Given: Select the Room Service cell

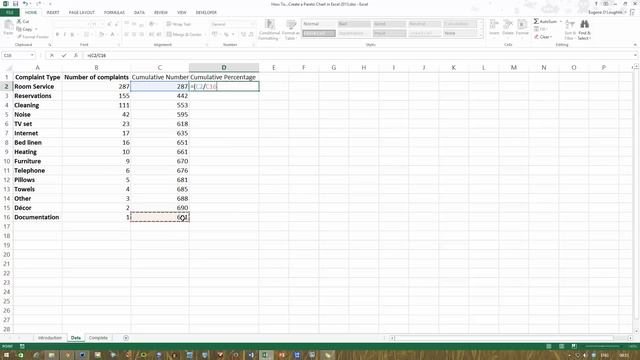Looking at the screenshot, I should point(38,87).
